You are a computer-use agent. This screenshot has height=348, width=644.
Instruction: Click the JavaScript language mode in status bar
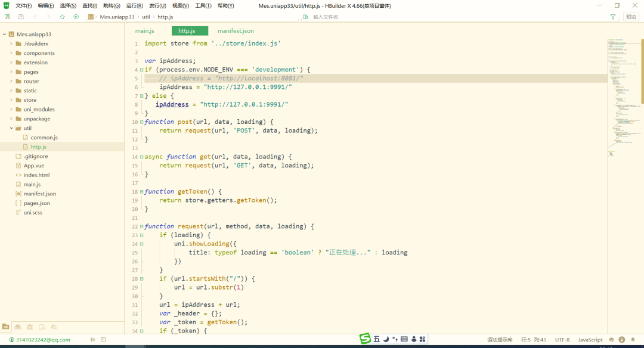point(590,340)
